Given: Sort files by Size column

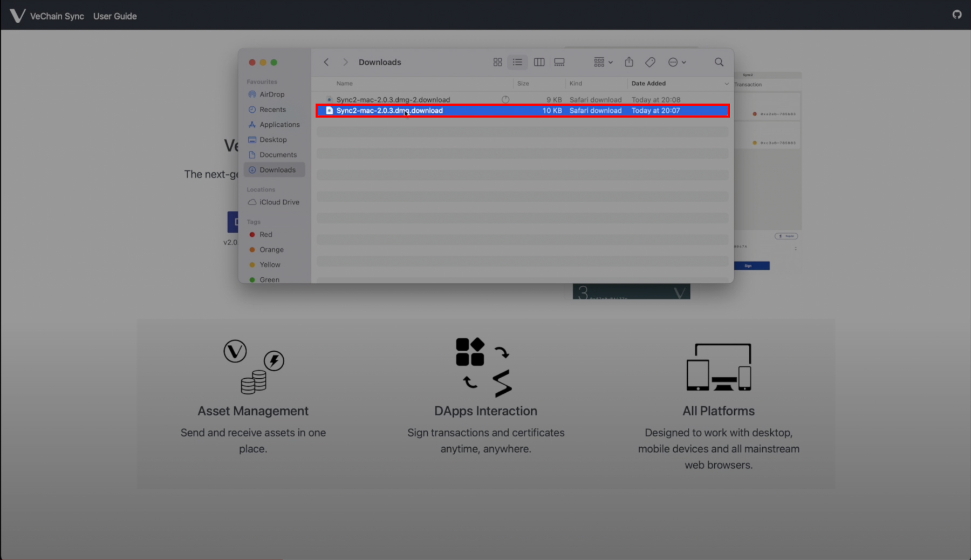Looking at the screenshot, I should (x=523, y=84).
